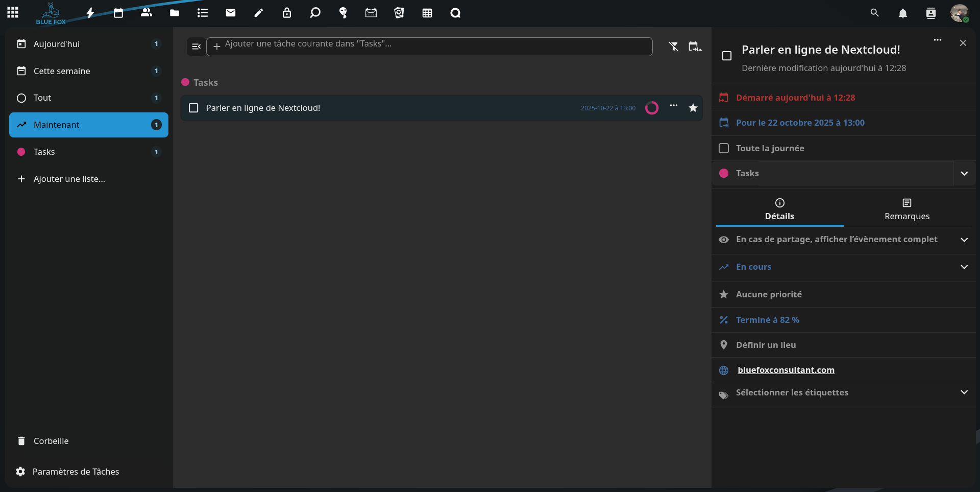Open the Mail app envelope icon
This screenshot has height=492, width=980.
[231, 13]
